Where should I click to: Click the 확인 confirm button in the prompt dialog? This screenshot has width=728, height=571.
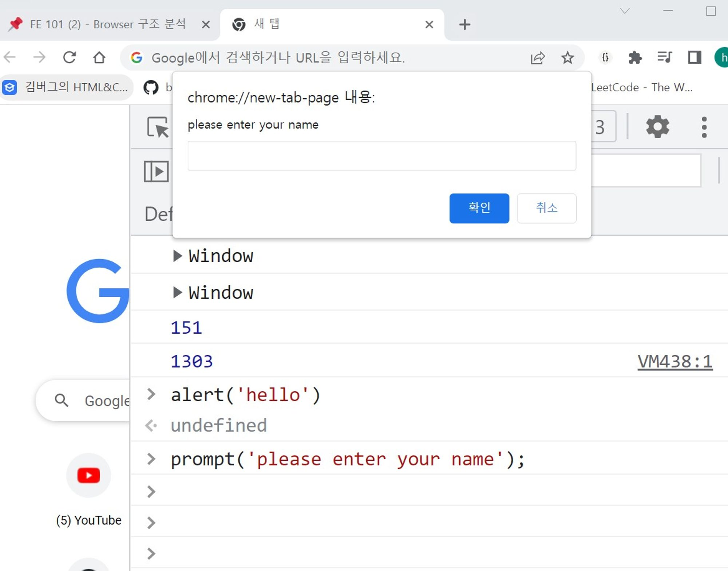tap(479, 208)
